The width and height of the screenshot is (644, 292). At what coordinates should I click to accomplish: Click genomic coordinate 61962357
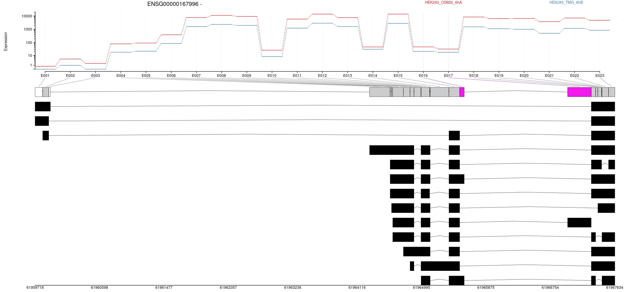228,287
